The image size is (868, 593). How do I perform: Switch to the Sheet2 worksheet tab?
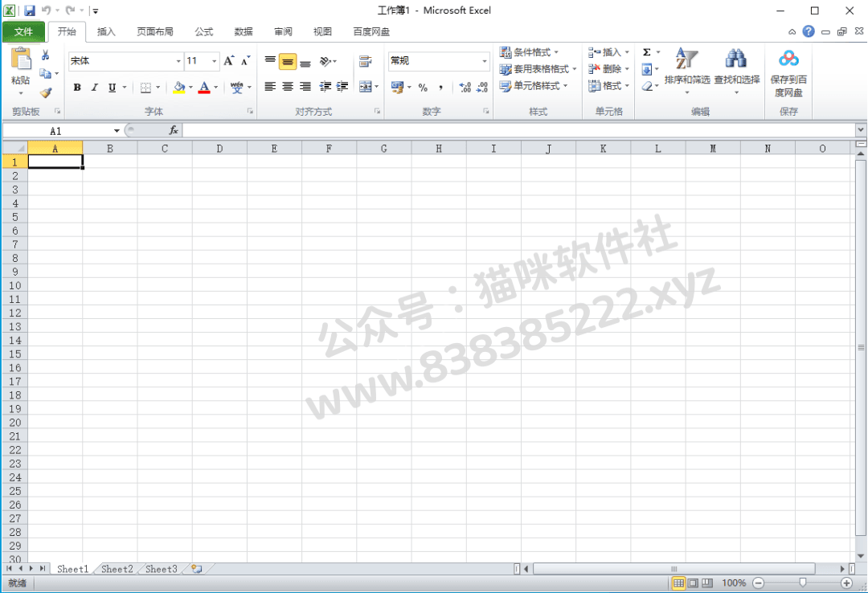[x=117, y=569]
